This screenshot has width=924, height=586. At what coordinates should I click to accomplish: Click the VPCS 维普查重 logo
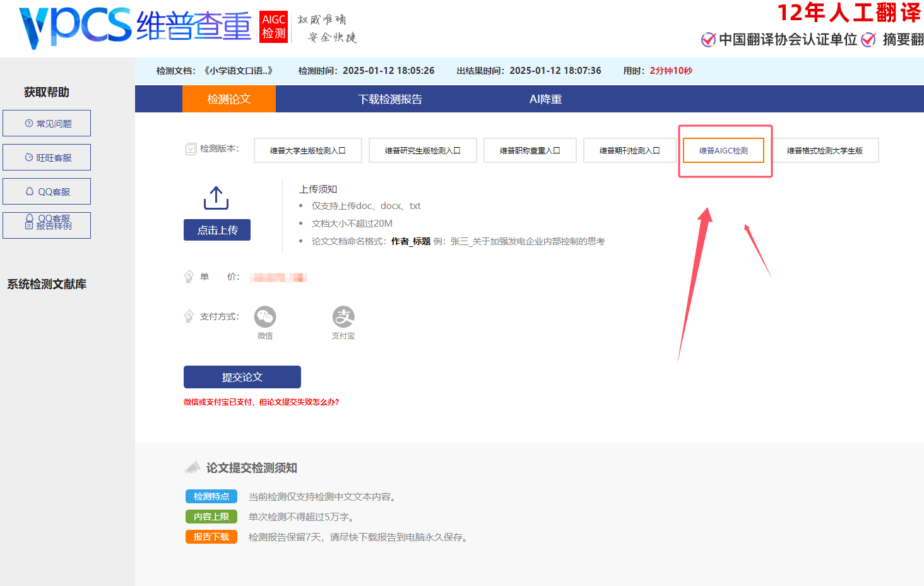pyautogui.click(x=135, y=27)
